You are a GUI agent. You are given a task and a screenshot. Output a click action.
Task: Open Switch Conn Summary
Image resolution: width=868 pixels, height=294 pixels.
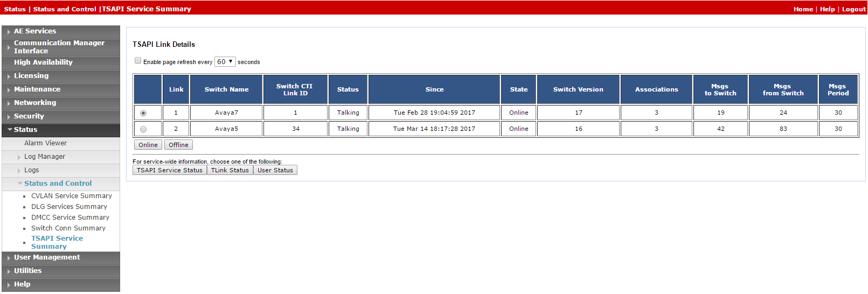click(x=68, y=228)
